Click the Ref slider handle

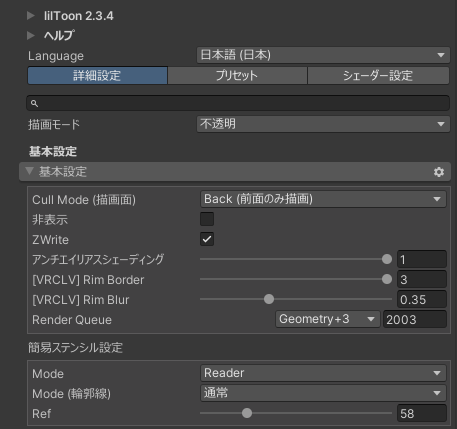[x=247, y=413]
